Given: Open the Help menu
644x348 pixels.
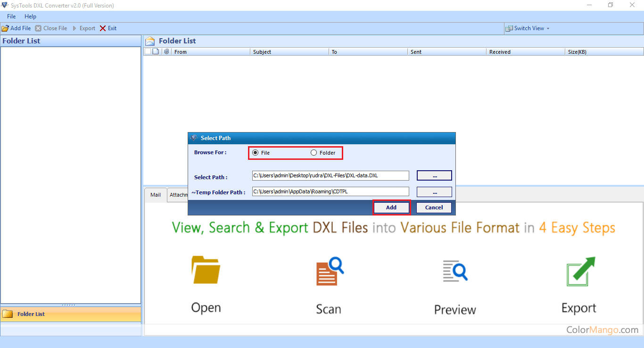Looking at the screenshot, I should tap(30, 17).
